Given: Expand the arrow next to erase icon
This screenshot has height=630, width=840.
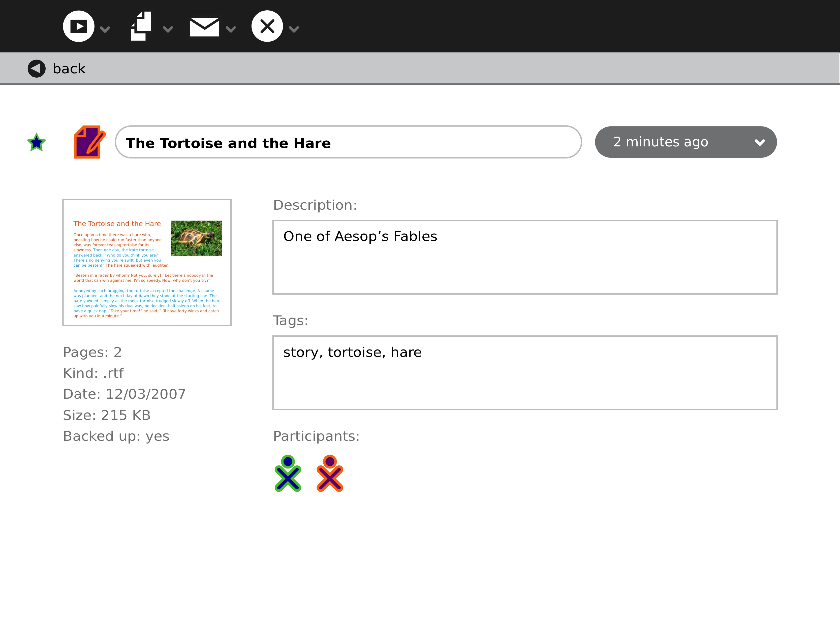Looking at the screenshot, I should 294,29.
